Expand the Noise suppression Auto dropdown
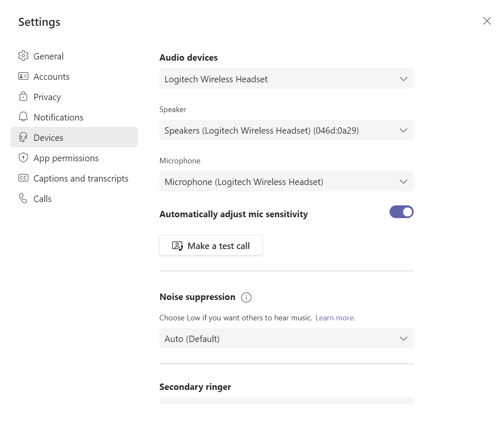This screenshot has width=504, height=426. pyautogui.click(x=286, y=339)
